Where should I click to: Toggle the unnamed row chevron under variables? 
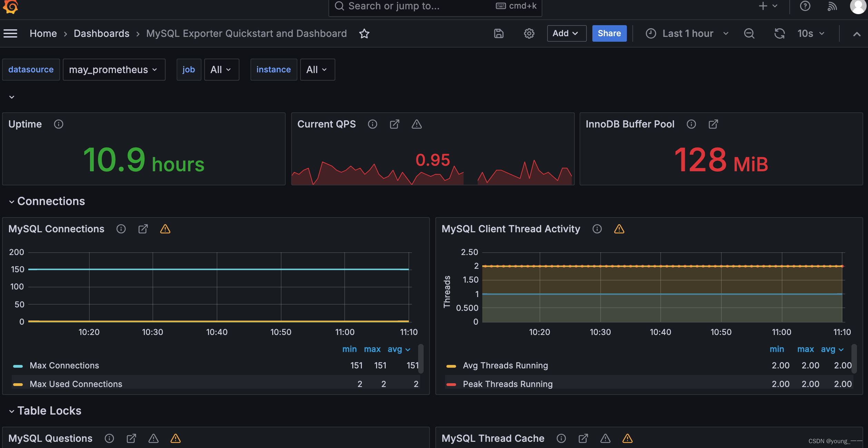[x=12, y=97]
